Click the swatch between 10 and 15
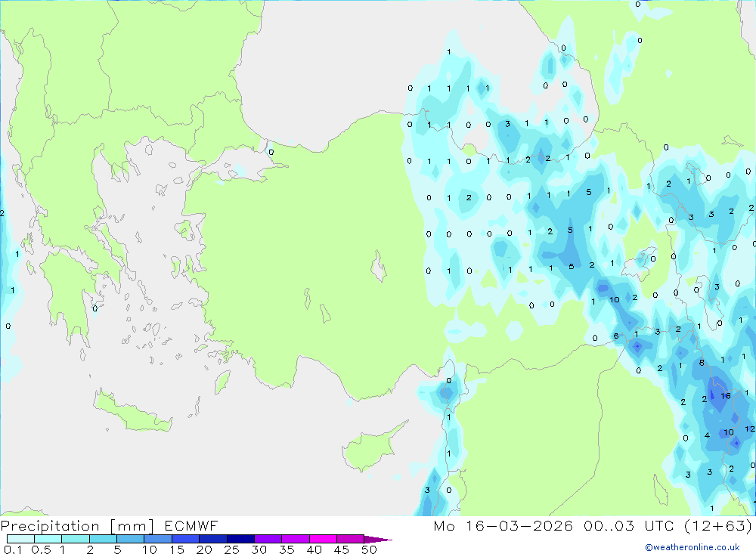 pyautogui.click(x=158, y=539)
